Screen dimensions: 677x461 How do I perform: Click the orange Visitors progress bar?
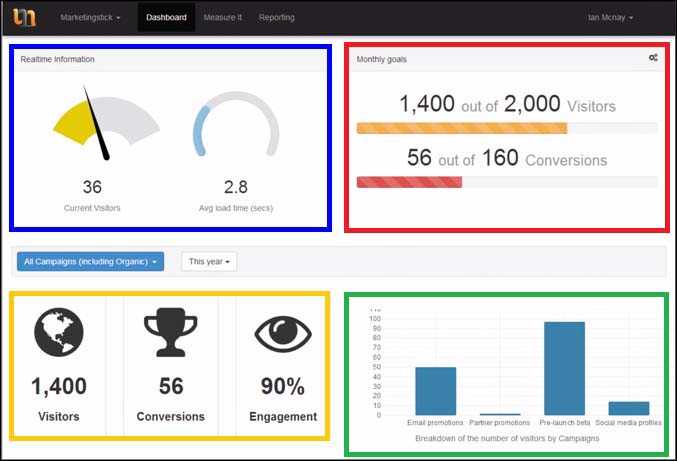click(x=462, y=128)
